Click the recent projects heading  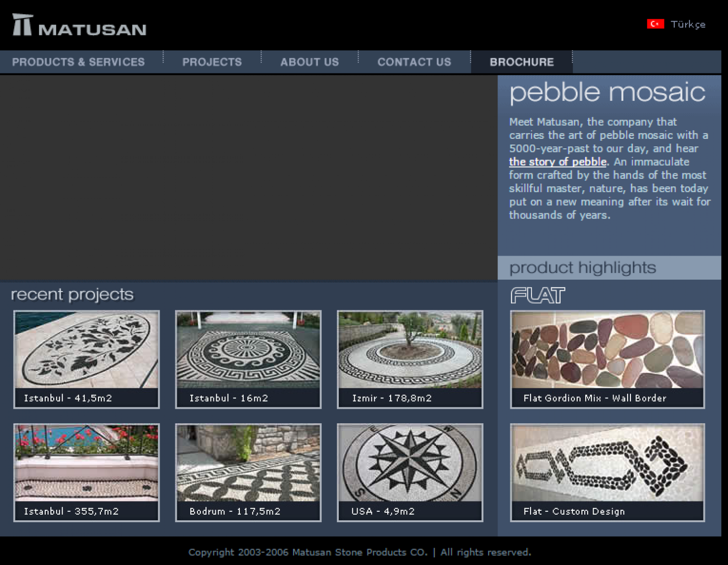pos(72,295)
